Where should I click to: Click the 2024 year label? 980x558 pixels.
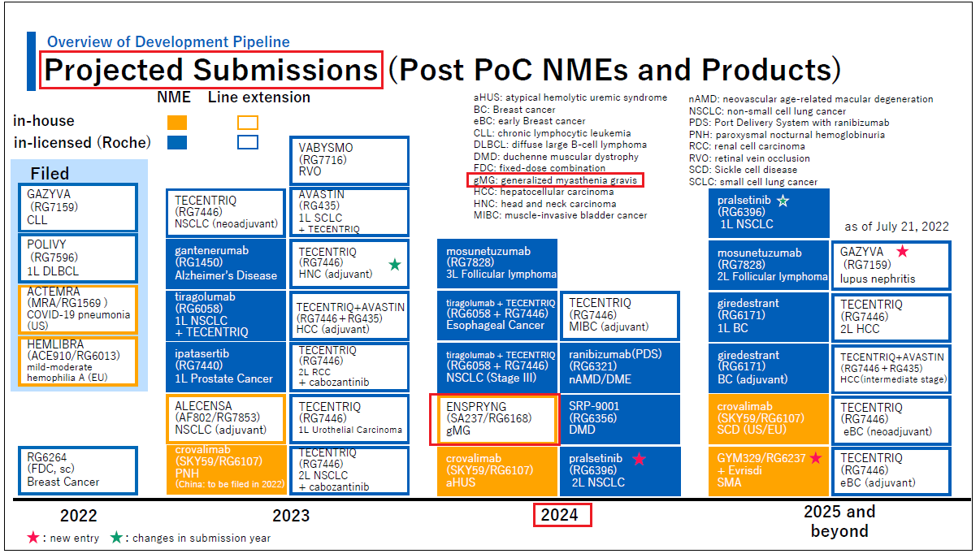560,515
